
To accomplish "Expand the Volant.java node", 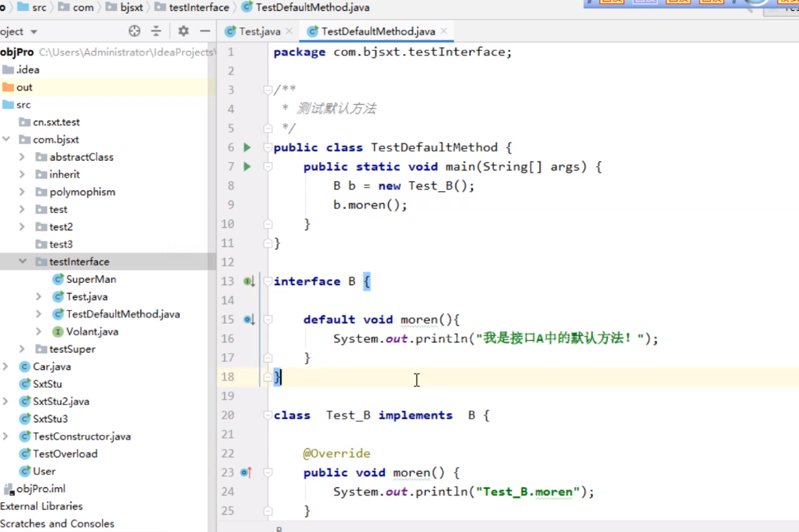I will [x=38, y=331].
